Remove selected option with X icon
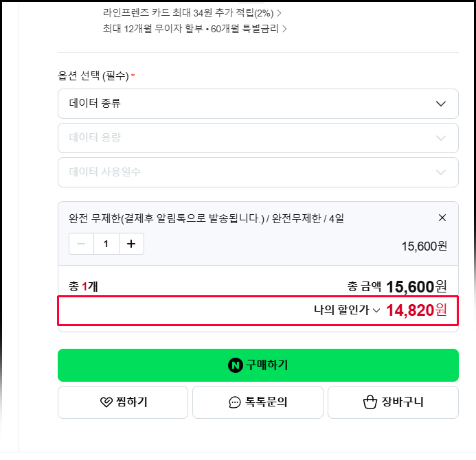This screenshot has width=476, height=460. (x=442, y=218)
